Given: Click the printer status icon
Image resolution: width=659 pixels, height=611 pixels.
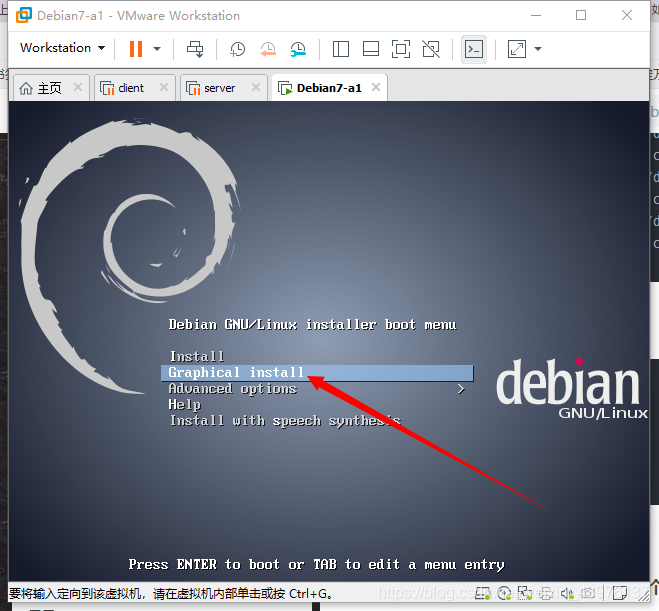Looking at the screenshot, I should tap(546, 593).
